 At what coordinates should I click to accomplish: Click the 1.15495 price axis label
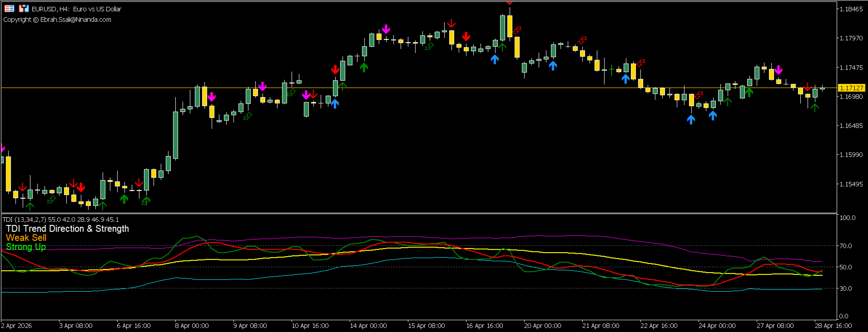[851, 184]
